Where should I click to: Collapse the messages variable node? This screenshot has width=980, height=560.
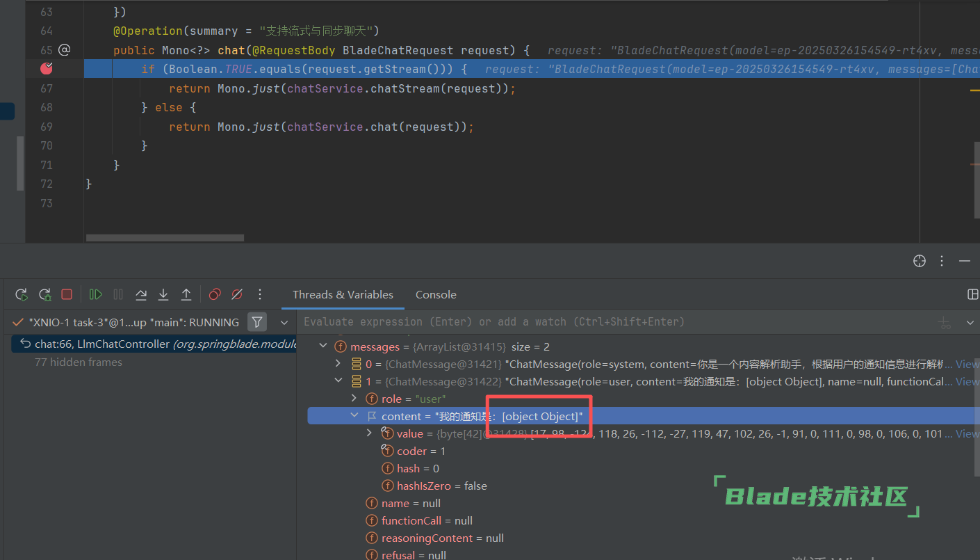(322, 346)
